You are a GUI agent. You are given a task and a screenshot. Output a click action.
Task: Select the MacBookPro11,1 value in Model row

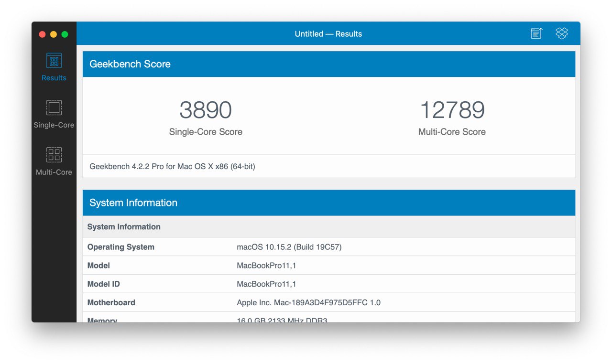[266, 266]
